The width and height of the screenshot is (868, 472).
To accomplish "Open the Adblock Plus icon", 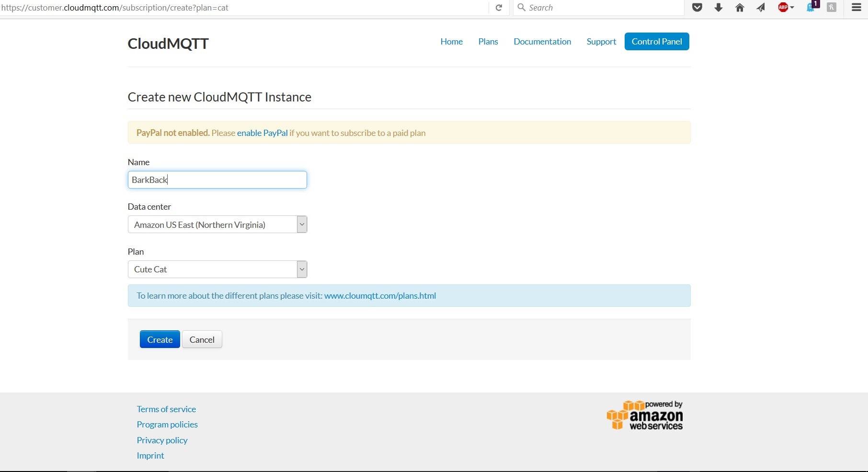I will [783, 8].
